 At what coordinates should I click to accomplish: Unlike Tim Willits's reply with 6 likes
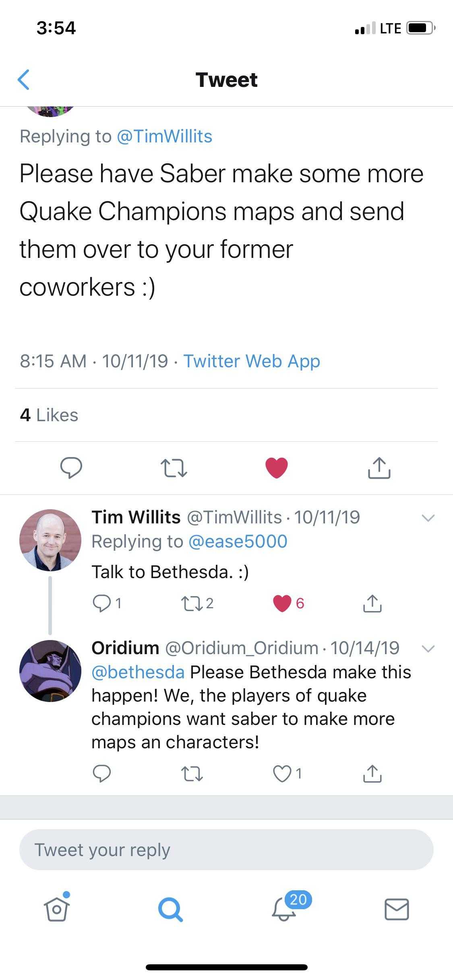tap(282, 603)
